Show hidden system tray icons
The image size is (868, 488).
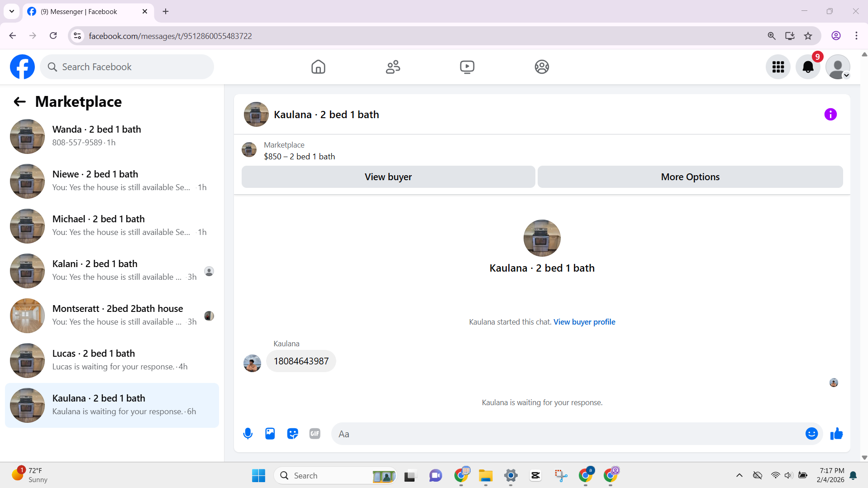click(x=739, y=475)
